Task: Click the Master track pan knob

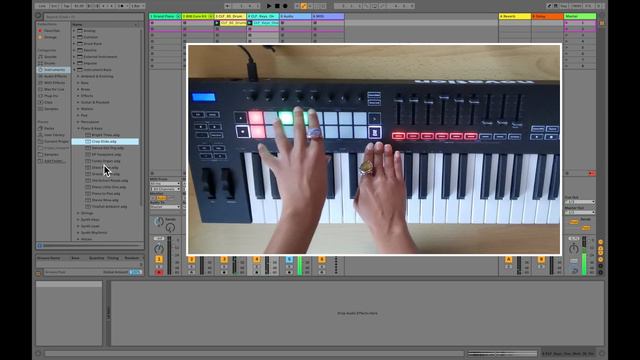Action: tap(574, 248)
